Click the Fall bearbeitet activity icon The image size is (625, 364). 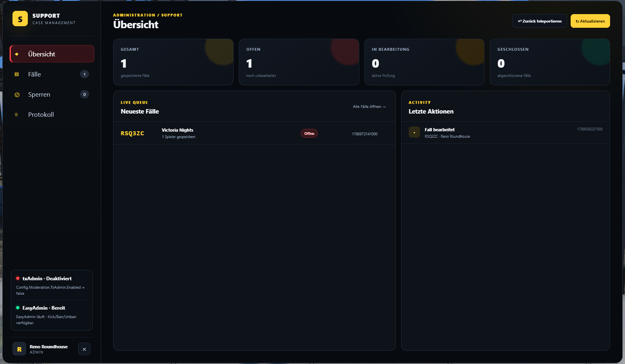click(414, 132)
